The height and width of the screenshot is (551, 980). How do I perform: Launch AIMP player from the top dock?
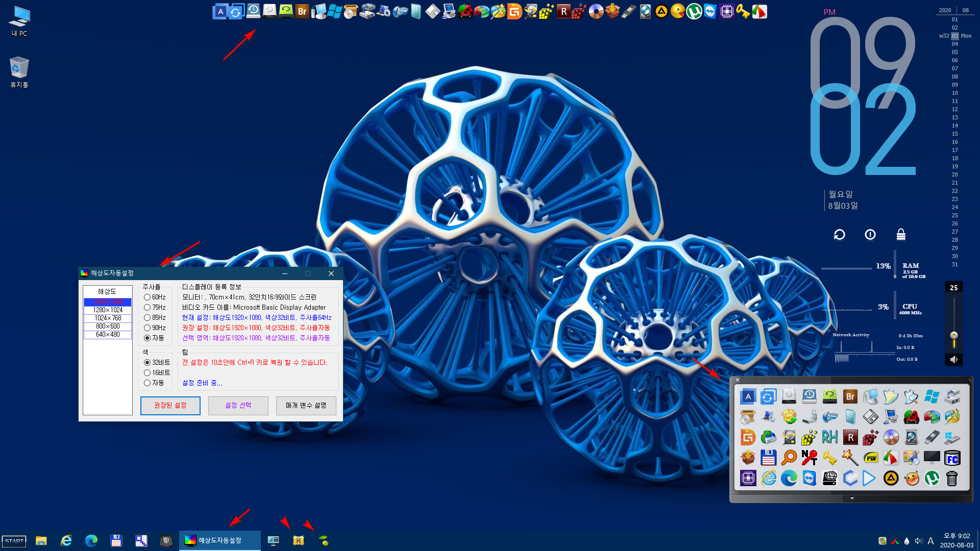pyautogui.click(x=661, y=11)
